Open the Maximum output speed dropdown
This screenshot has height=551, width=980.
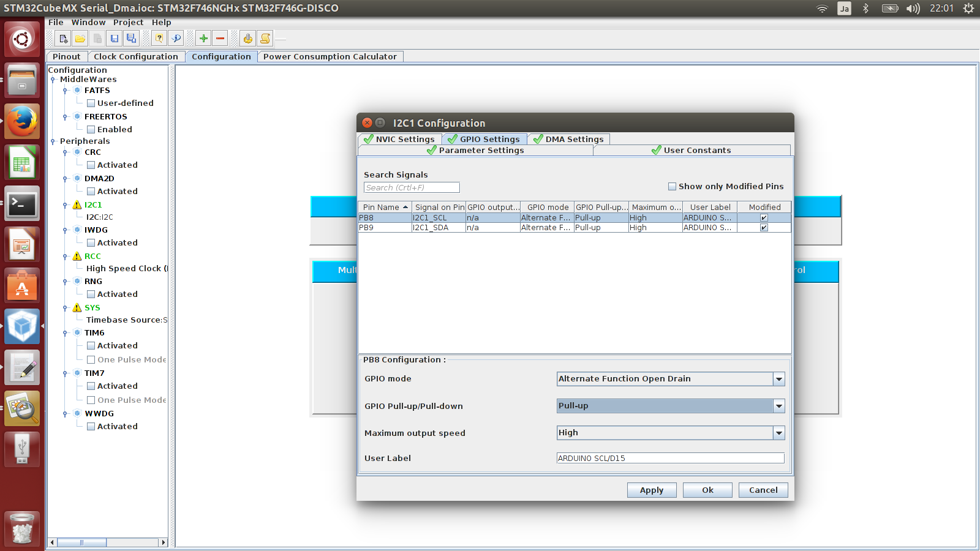778,433
